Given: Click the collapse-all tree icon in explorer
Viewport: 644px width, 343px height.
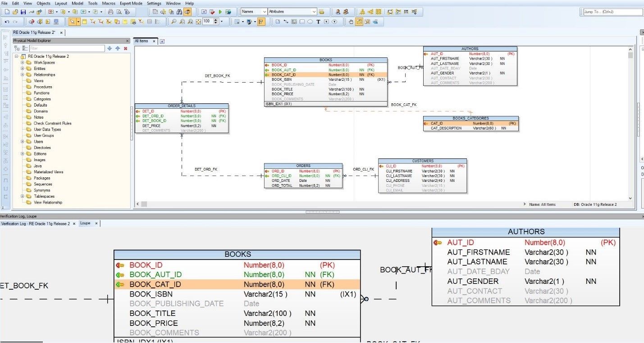Looking at the screenshot, I should tap(24, 48).
